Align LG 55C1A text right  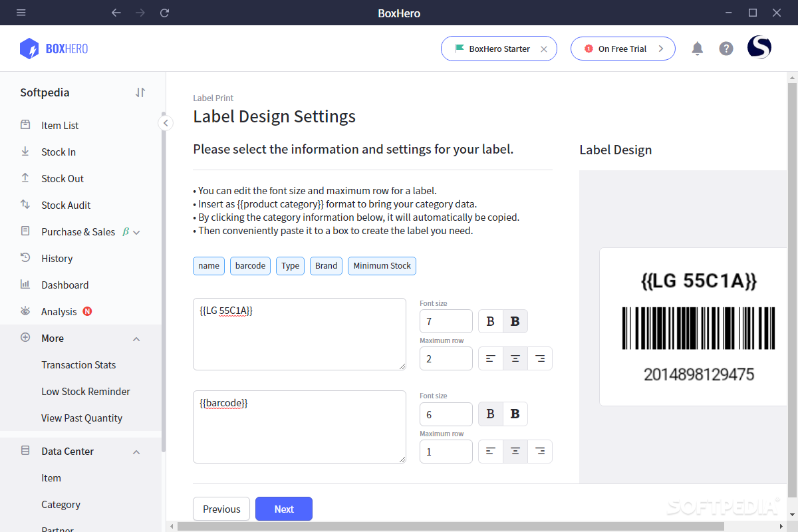pyautogui.click(x=540, y=358)
